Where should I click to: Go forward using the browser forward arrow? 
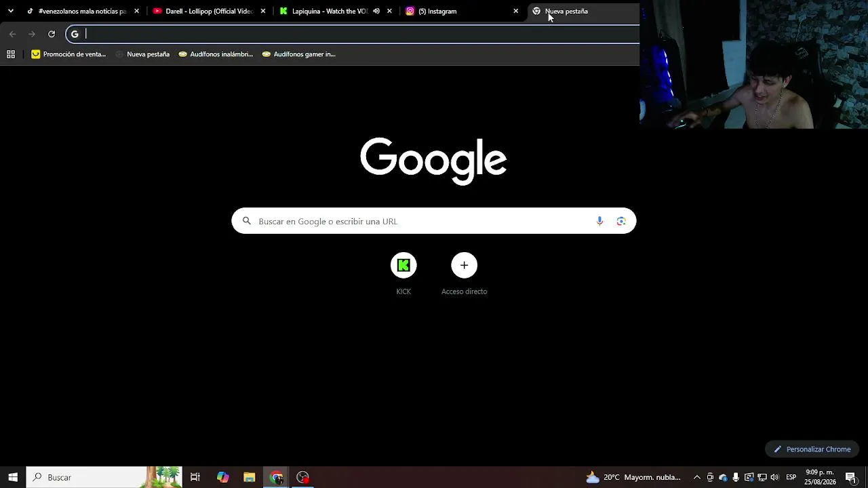pos(32,34)
